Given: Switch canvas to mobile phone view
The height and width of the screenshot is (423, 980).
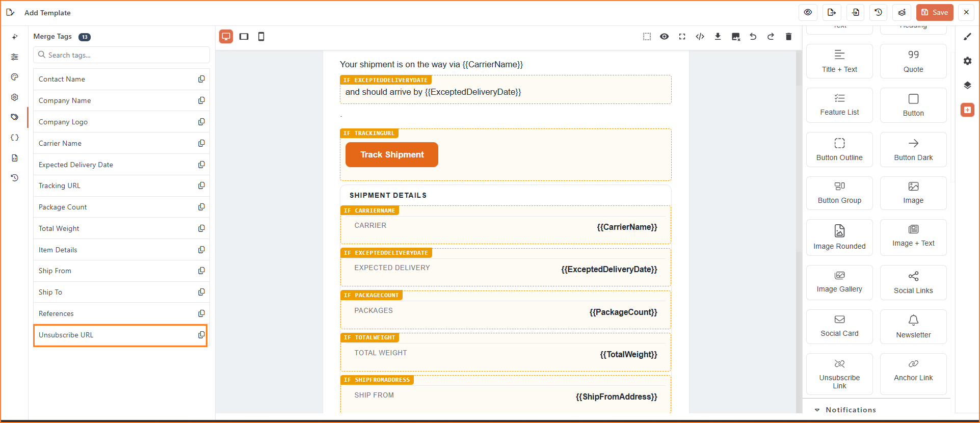Looking at the screenshot, I should (x=261, y=37).
